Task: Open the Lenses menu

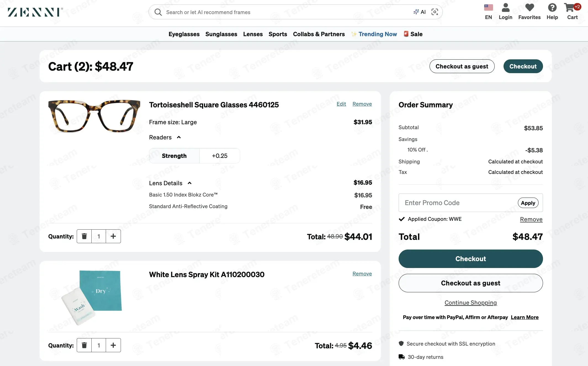Action: tap(253, 34)
